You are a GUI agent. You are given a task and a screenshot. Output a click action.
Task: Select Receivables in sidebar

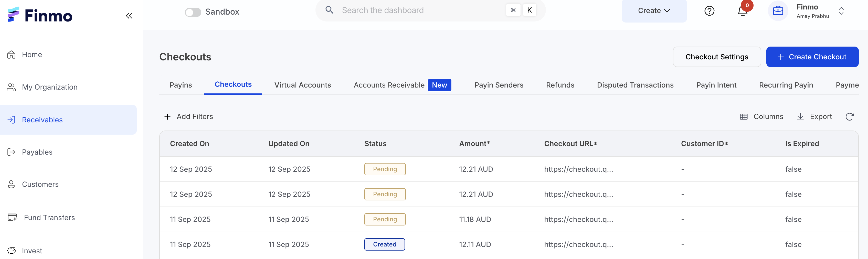coord(68,120)
